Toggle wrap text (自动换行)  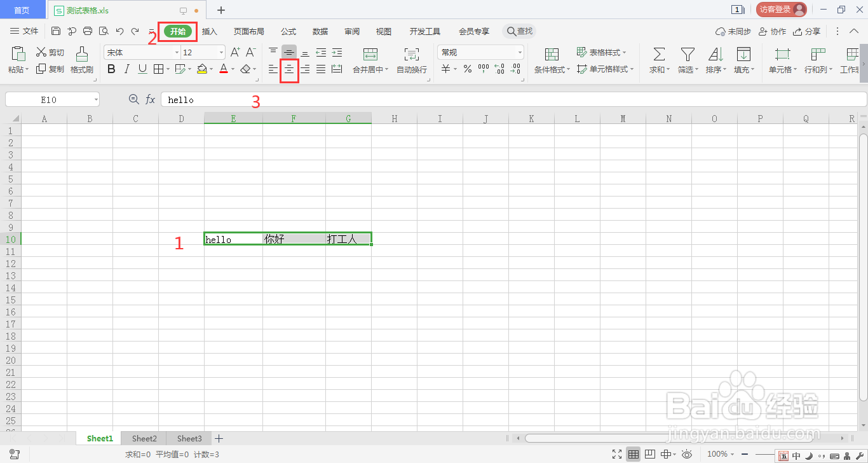[x=412, y=61]
